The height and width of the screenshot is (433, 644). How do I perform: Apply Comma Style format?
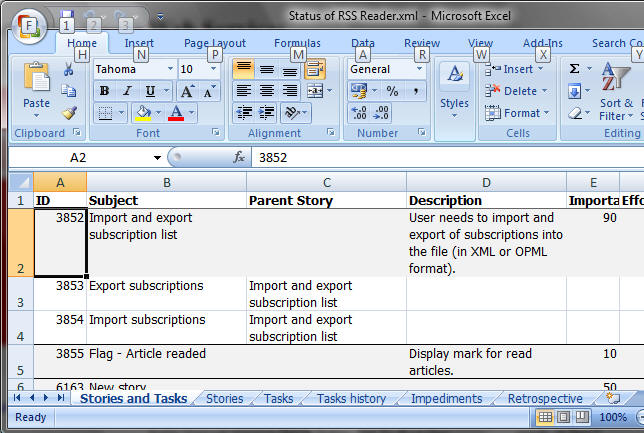pyautogui.click(x=416, y=91)
